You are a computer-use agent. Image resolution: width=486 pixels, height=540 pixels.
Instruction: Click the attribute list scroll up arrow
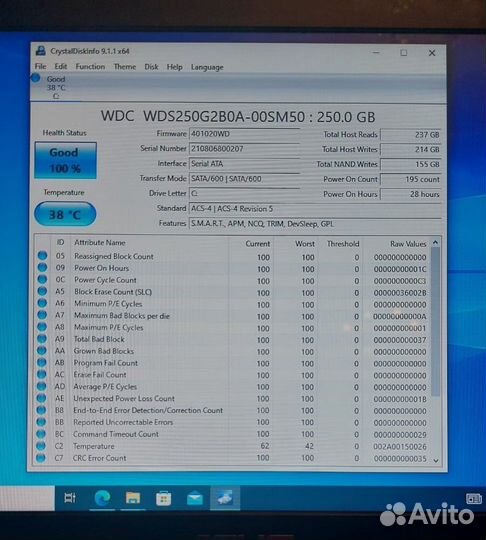pyautogui.click(x=435, y=242)
